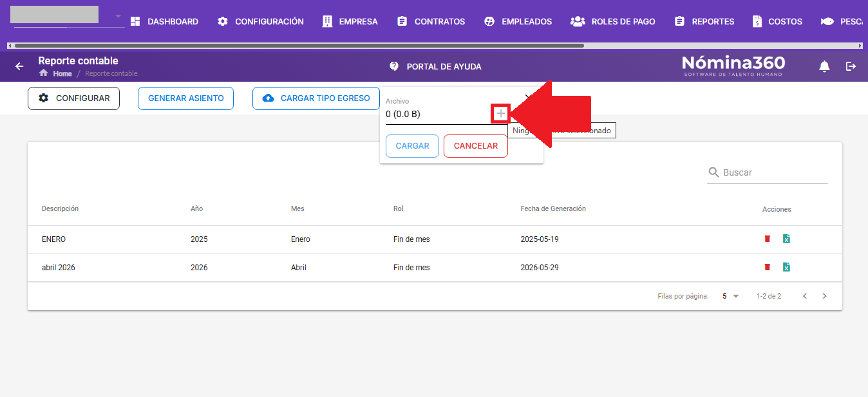Click the date 2025-05-19 cell
Image resolution: width=868 pixels, height=397 pixels.
pos(540,239)
